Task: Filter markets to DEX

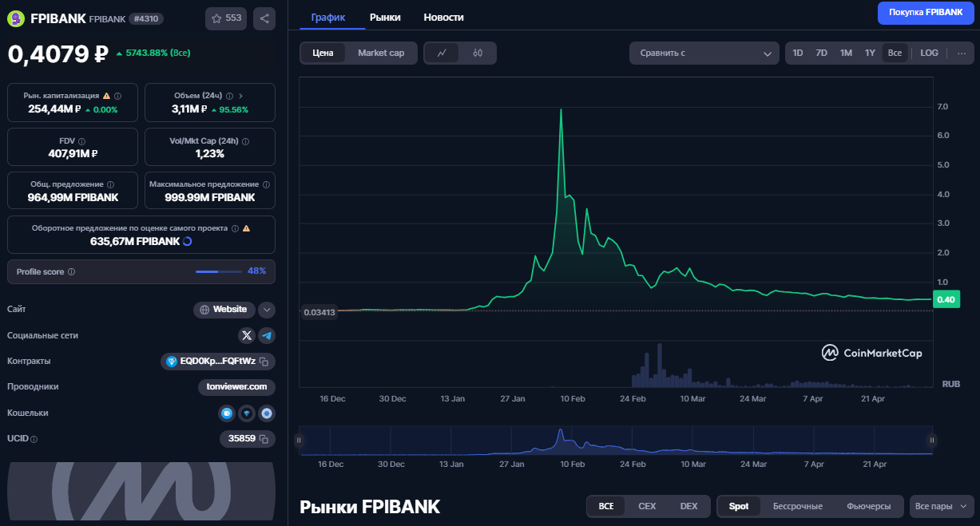Action: point(688,506)
